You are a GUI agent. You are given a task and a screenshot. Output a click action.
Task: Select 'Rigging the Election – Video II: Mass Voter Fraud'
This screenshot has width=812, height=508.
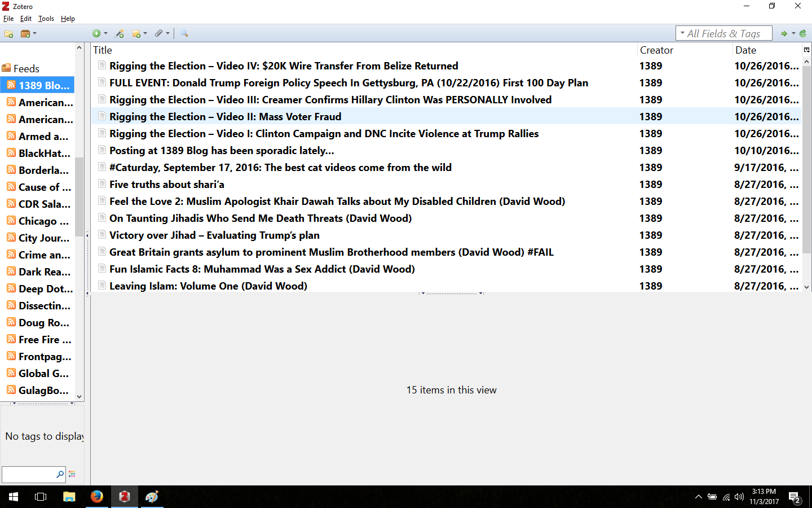tap(446, 117)
